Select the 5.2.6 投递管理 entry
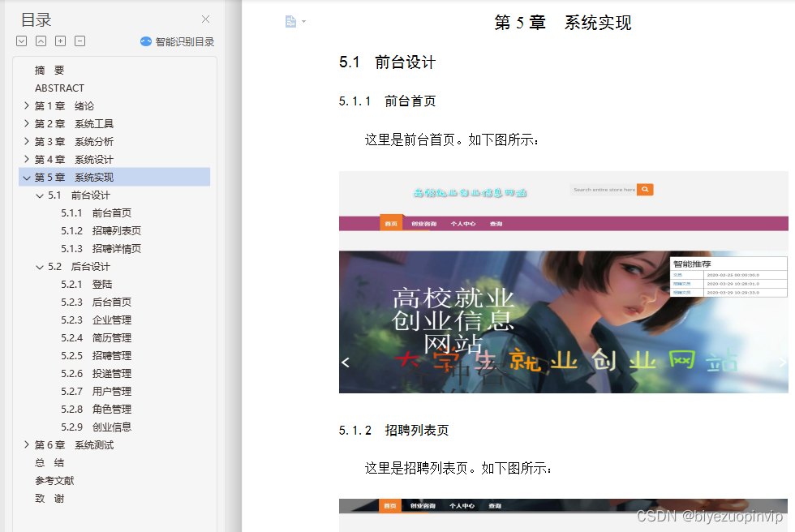 (95, 373)
